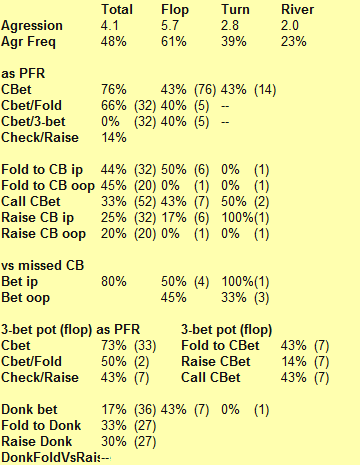Screen dimensions: 360x465
Task: Select the Fold to CB ip label
Action: click(x=42, y=170)
